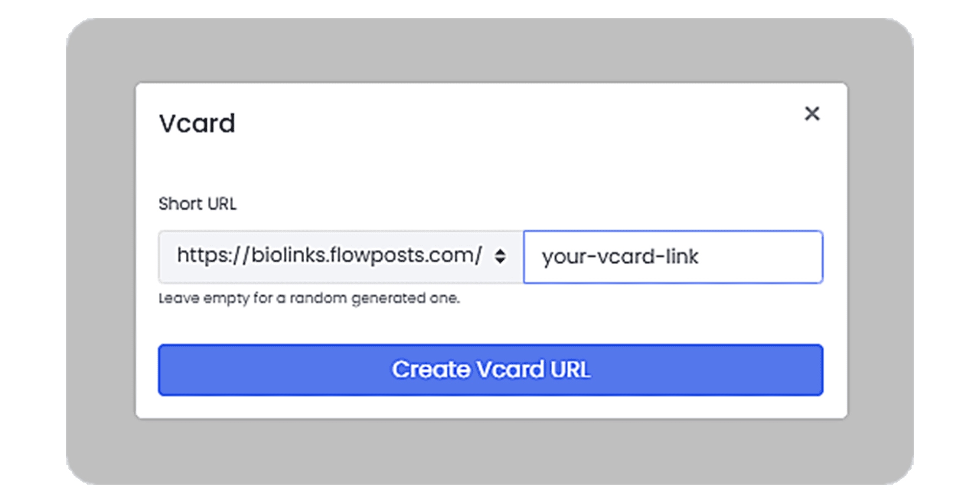Screen dimensions: 980x503
Task: Select the https://biolinks.flowposts.com/ domain prefix
Action: pyautogui.click(x=329, y=255)
